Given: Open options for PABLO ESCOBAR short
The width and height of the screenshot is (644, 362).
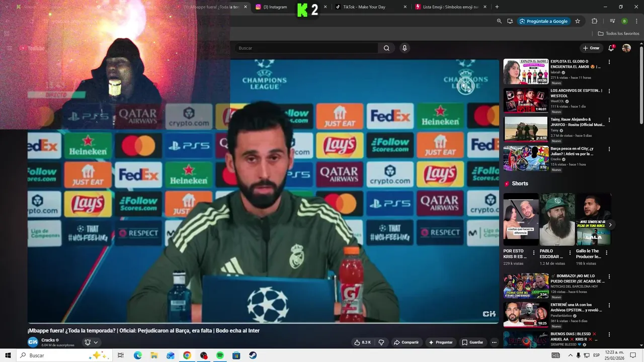Looking at the screenshot, I should click(570, 253).
